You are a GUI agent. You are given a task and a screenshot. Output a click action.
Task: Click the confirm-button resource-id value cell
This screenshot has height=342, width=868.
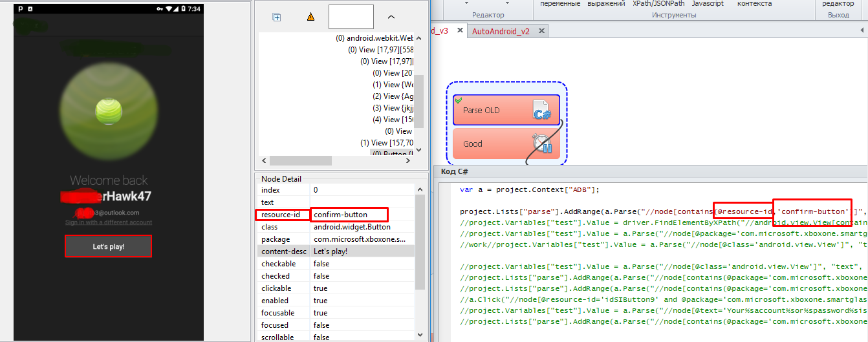[349, 215]
